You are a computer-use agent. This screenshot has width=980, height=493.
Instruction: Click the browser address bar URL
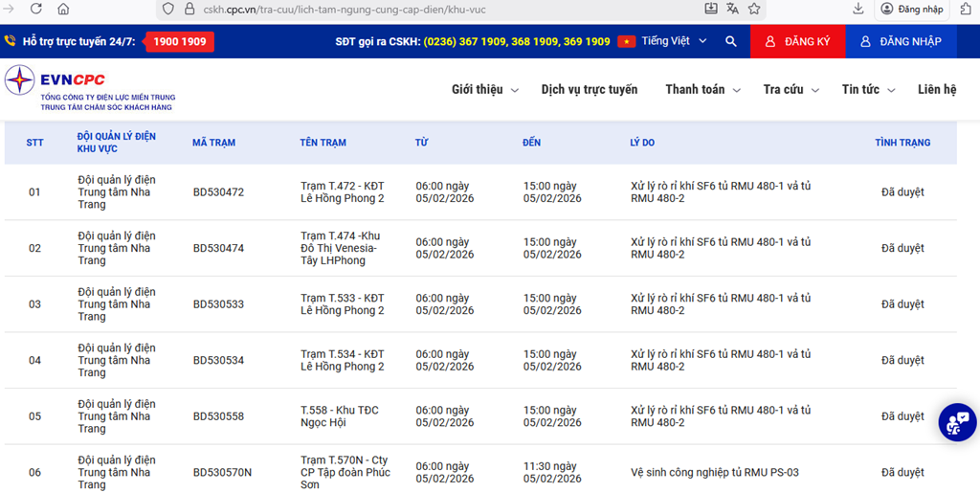pyautogui.click(x=431, y=9)
